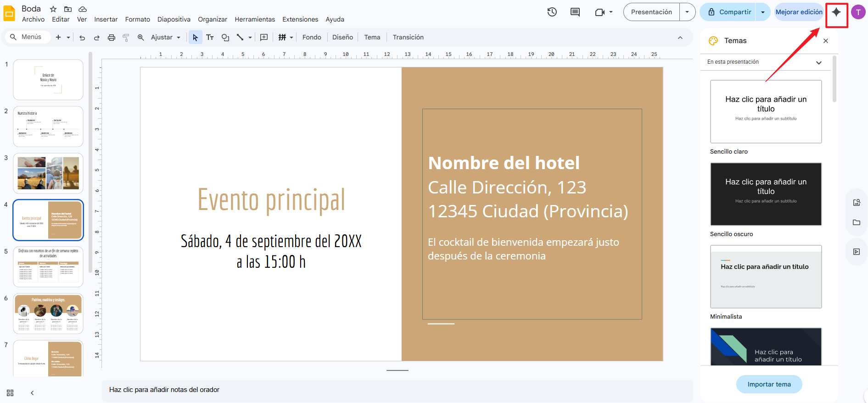This screenshot has height=403, width=868.
Task: Open the Diapositiva menu
Action: (174, 19)
